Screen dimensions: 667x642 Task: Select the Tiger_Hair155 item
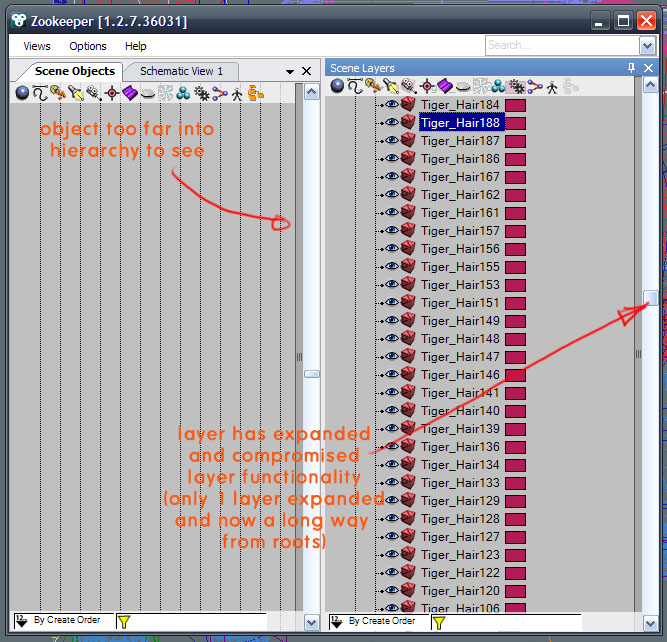coord(460,267)
